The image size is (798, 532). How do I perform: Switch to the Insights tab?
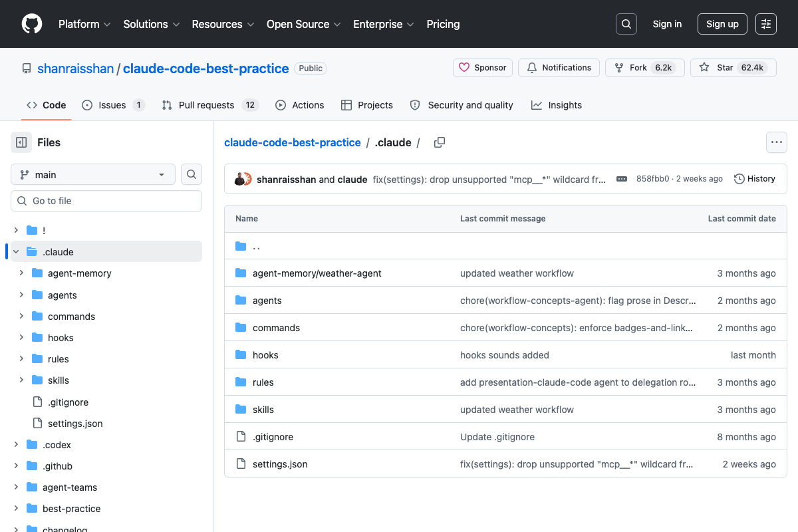pyautogui.click(x=557, y=105)
